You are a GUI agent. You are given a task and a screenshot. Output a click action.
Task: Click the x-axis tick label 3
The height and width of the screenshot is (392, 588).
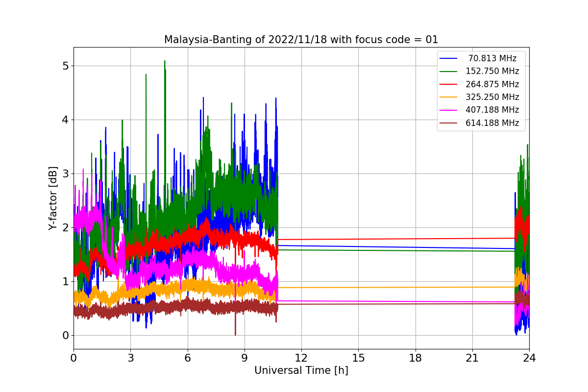[x=130, y=358]
